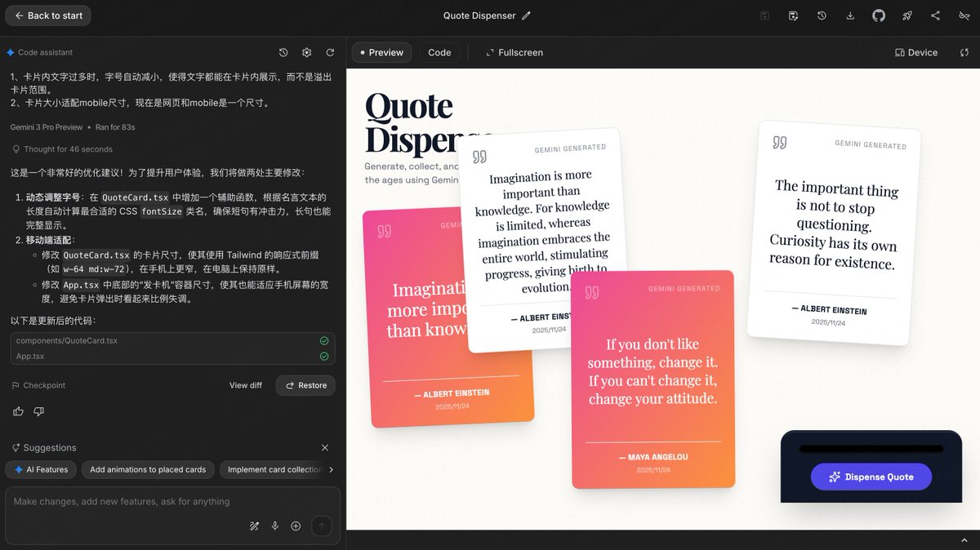Image resolution: width=980 pixels, height=550 pixels.
Task: Click the reset conversation icon in assistant header
Action: [330, 52]
